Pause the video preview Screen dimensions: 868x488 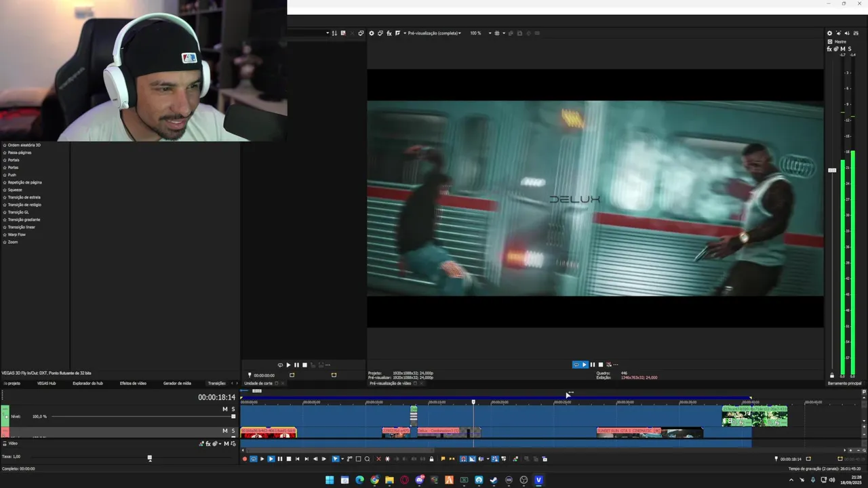point(592,365)
